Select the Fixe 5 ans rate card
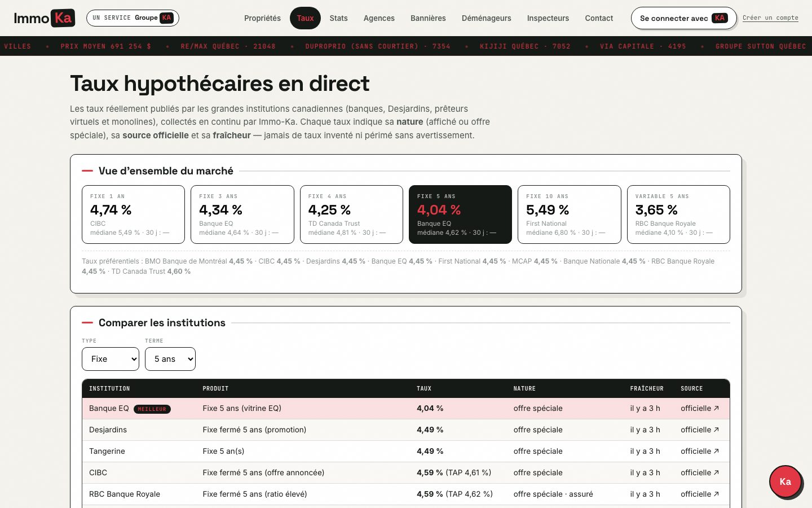Image resolution: width=812 pixels, height=508 pixels. (460, 214)
